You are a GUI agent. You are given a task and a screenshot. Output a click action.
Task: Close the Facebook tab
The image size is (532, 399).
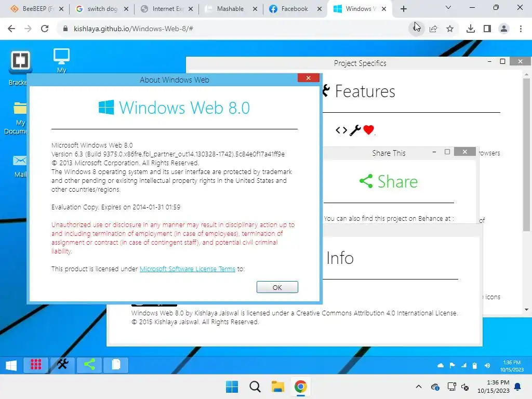320,9
